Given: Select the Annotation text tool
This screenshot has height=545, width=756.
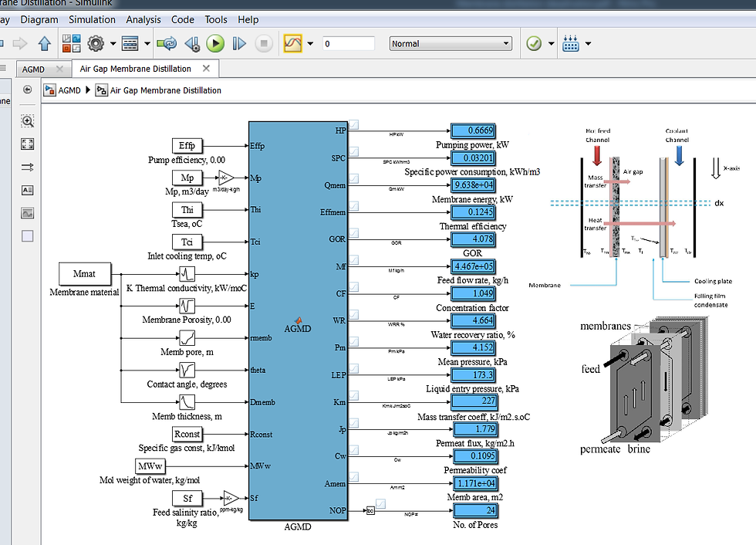Looking at the screenshot, I should click(x=28, y=190).
